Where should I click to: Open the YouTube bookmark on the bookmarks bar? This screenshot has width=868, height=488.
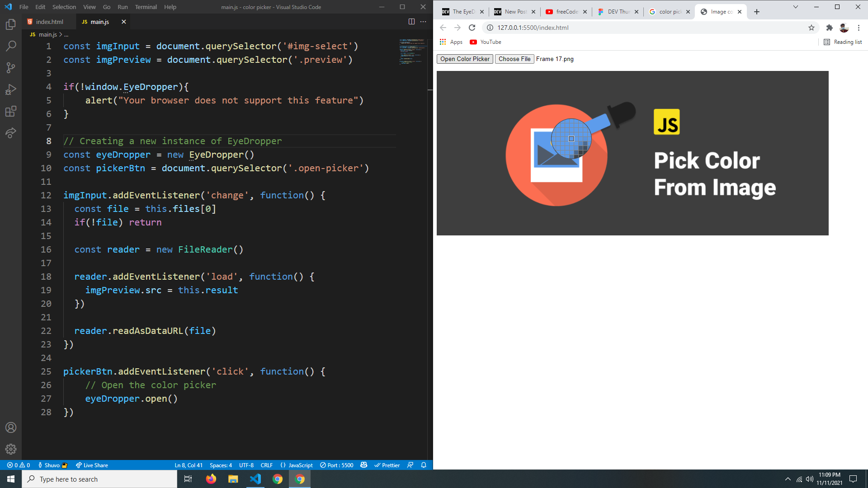click(x=485, y=42)
